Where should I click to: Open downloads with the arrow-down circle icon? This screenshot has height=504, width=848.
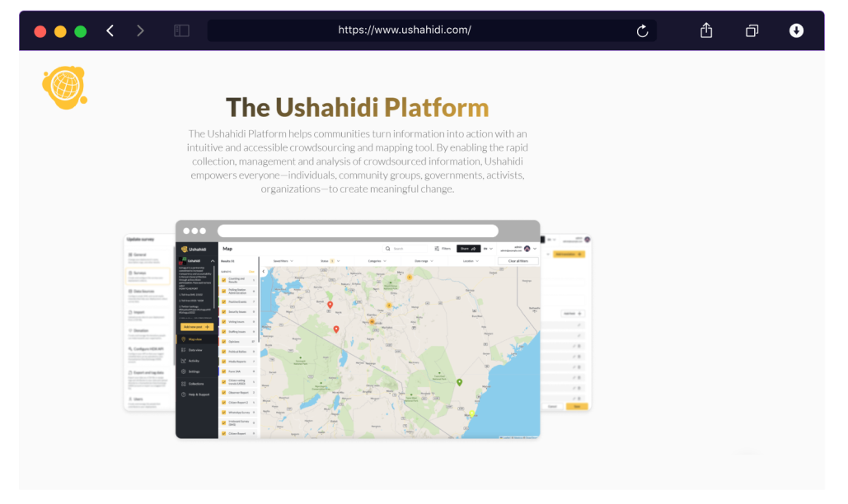[x=796, y=30]
